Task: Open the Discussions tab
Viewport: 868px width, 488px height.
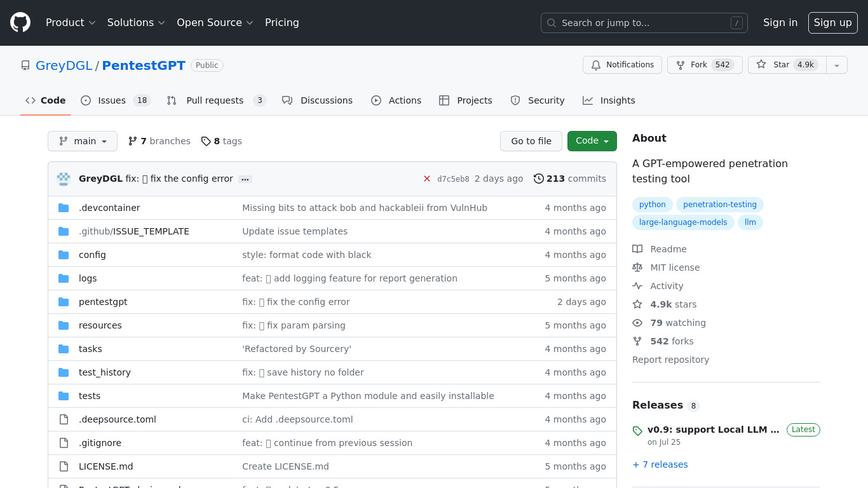Action: click(x=317, y=100)
